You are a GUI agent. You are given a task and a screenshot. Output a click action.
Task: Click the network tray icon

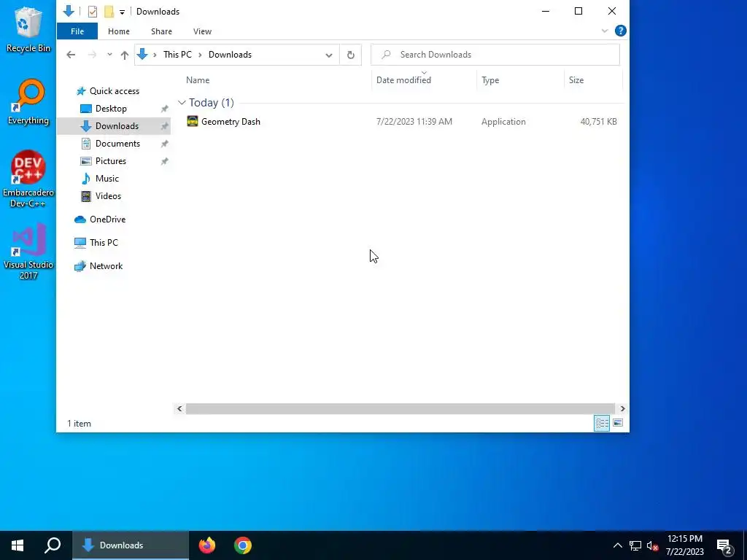tap(635, 545)
